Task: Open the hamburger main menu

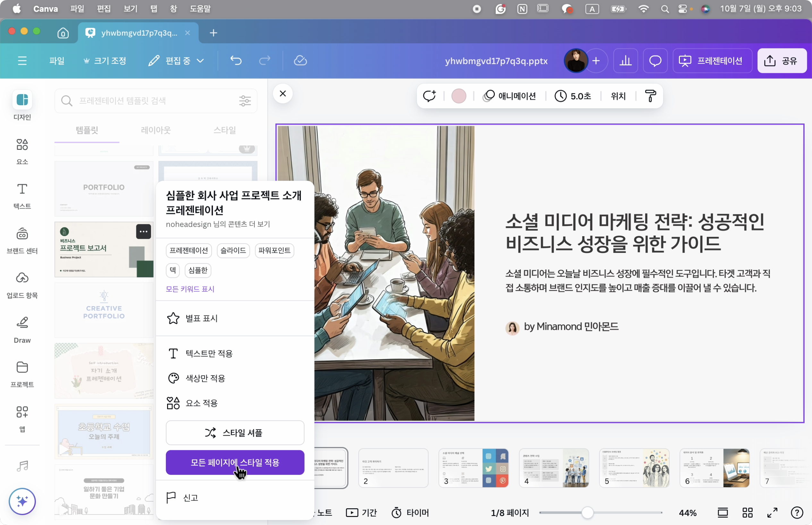Action: (x=22, y=61)
